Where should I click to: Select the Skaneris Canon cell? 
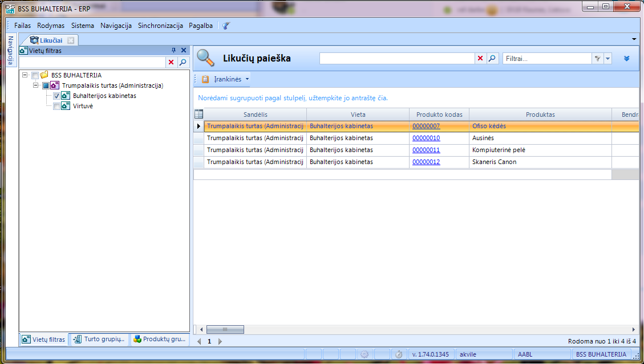[x=541, y=162]
